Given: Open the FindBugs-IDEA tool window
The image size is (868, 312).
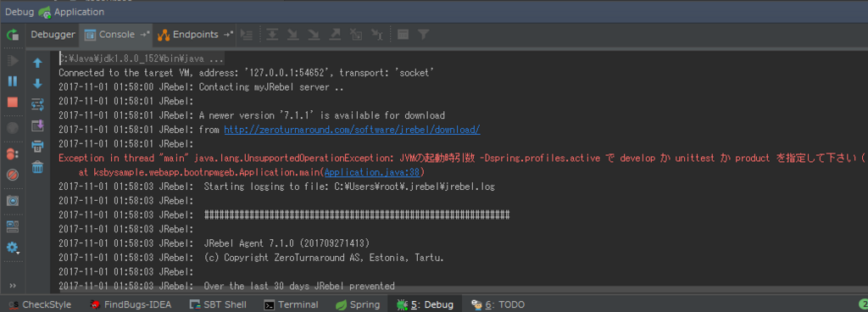Looking at the screenshot, I should (x=131, y=304).
